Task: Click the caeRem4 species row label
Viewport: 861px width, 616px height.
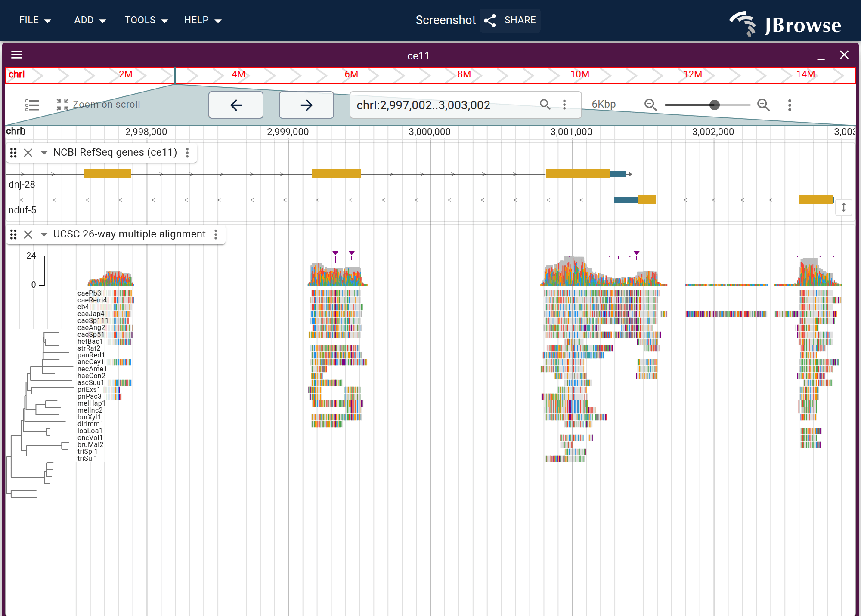Action: point(92,300)
